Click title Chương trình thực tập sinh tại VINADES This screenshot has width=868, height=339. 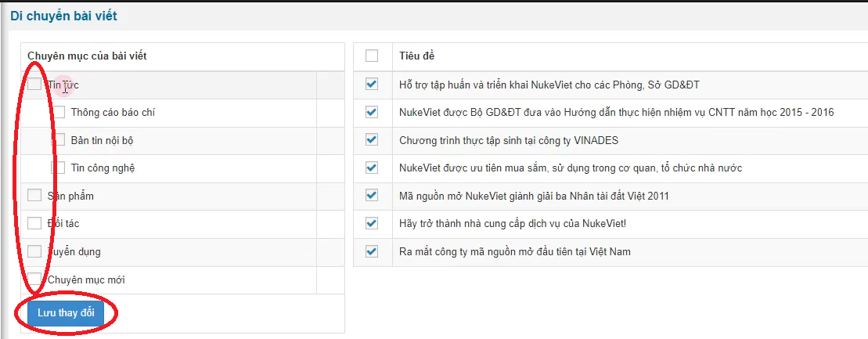click(x=509, y=140)
